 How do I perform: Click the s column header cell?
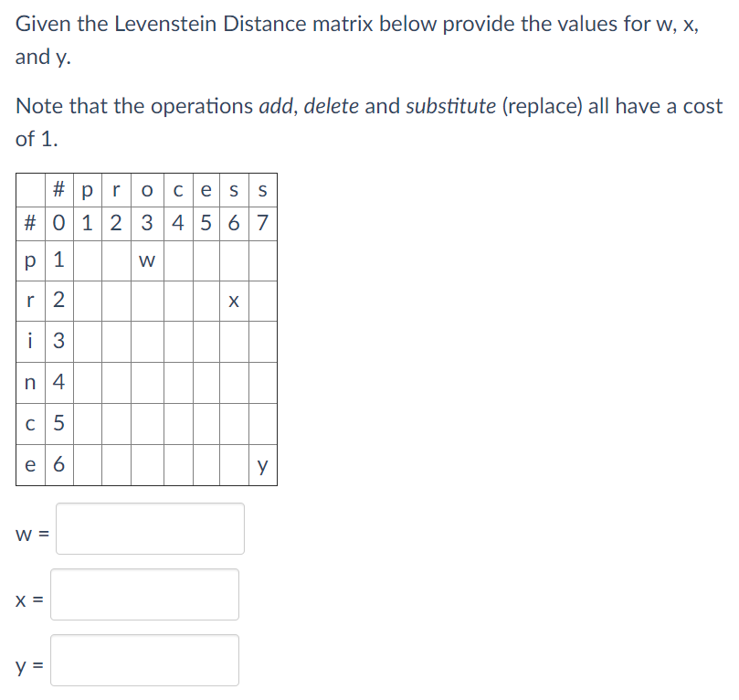[233, 190]
